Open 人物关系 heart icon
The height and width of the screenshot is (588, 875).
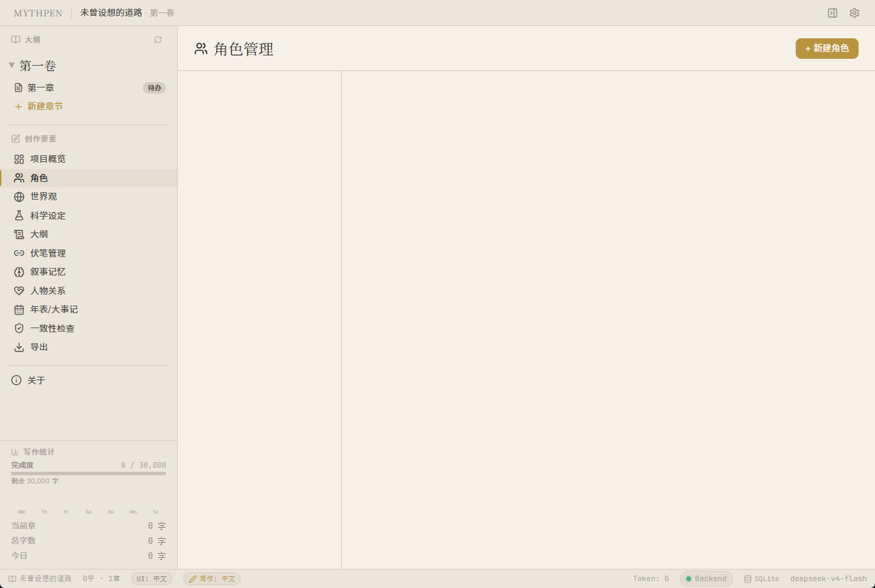pyautogui.click(x=19, y=291)
